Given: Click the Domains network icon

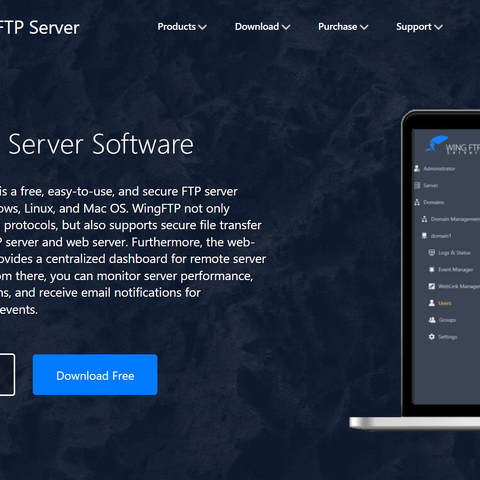Looking at the screenshot, I should coord(417,202).
